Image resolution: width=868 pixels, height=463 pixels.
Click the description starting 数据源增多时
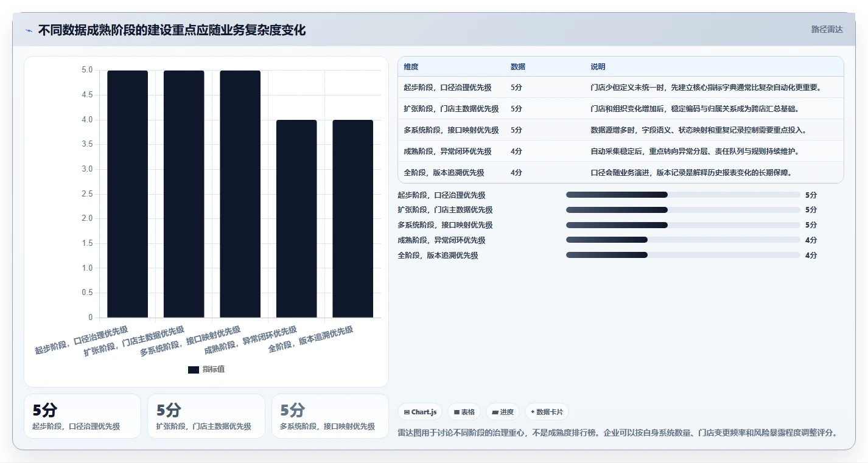[698, 130]
